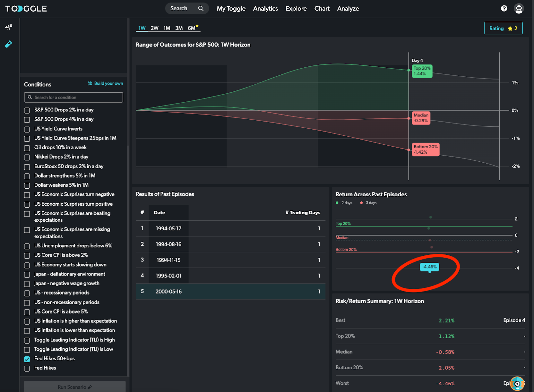
Task: Select episode row dated 1995-02-01
Action: [x=230, y=276]
